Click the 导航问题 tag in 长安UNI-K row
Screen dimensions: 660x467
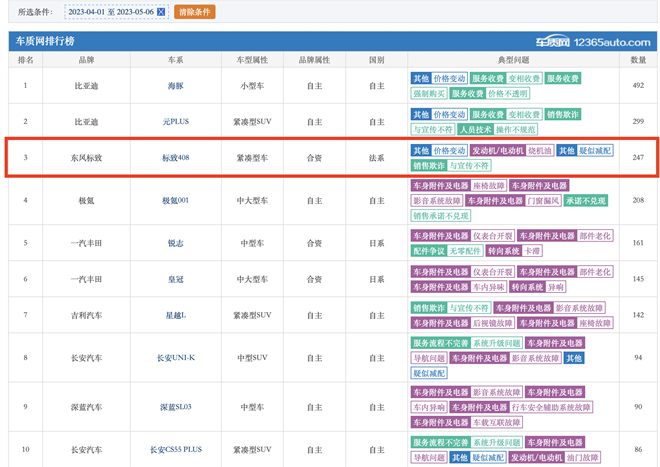(x=429, y=358)
